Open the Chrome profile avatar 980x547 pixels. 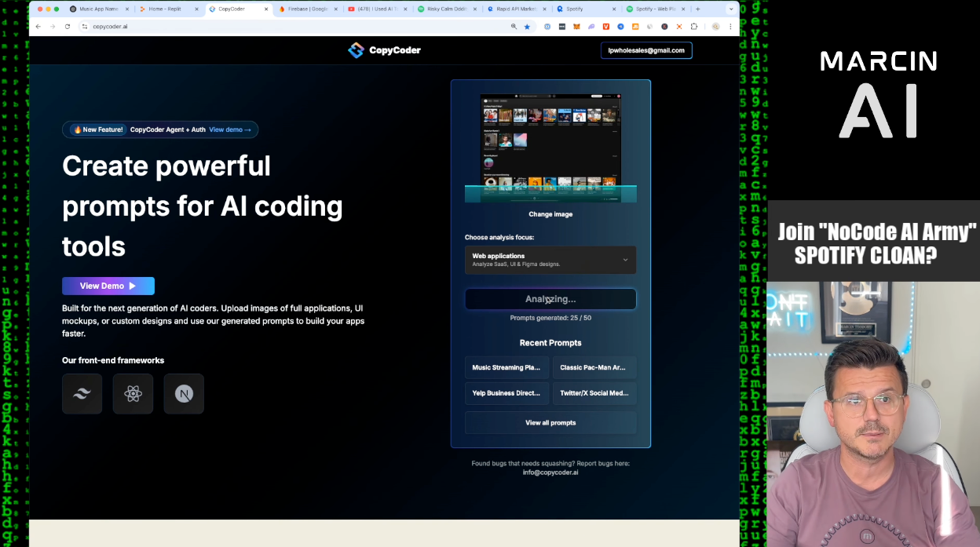point(715,26)
